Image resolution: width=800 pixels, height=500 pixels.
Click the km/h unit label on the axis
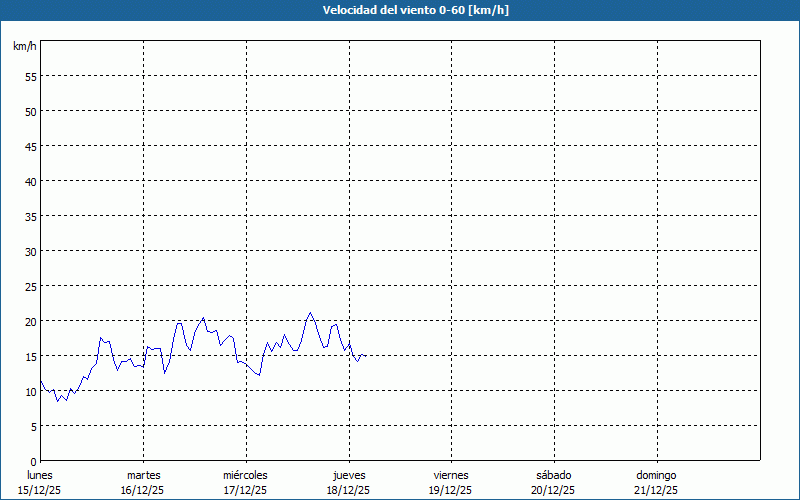(25, 46)
